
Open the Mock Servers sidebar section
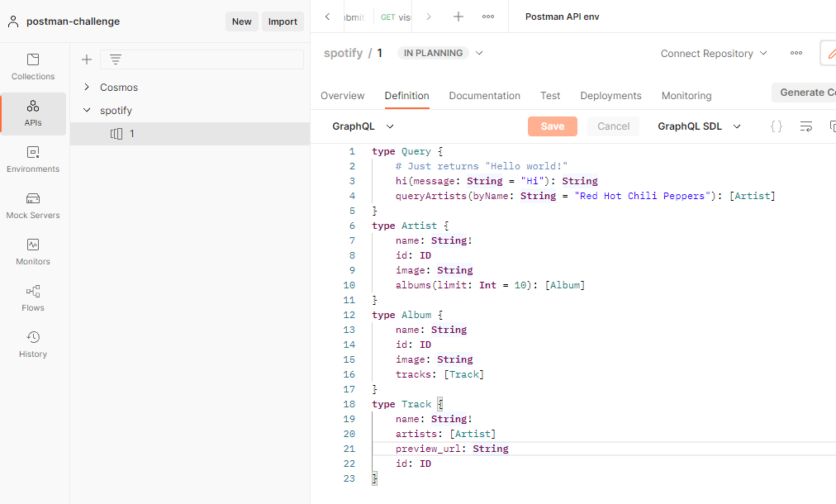click(33, 207)
